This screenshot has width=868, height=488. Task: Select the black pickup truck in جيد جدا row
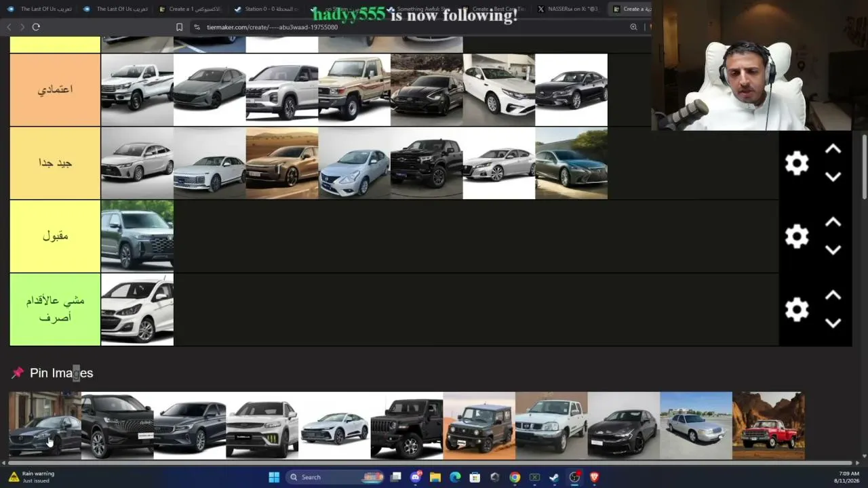tap(427, 163)
